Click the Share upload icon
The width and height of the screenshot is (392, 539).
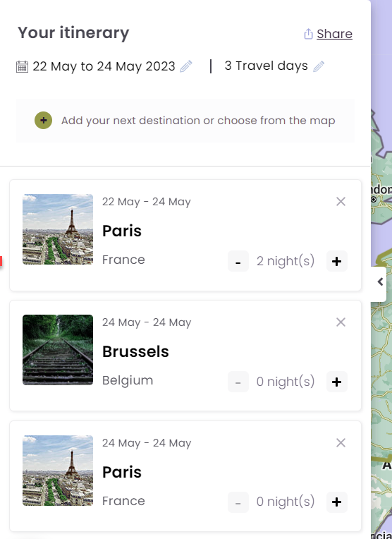click(x=308, y=34)
